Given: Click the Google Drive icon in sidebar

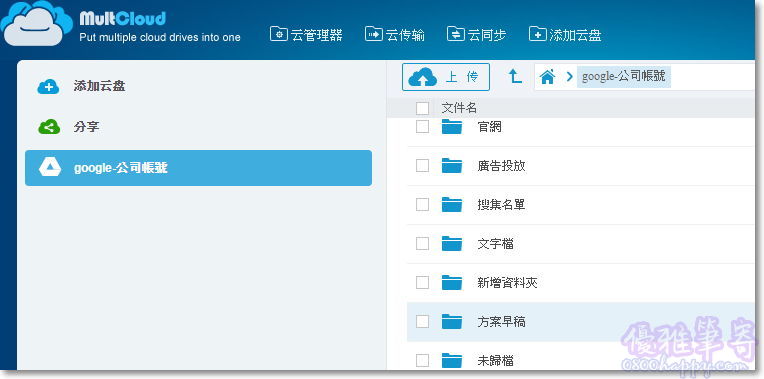Looking at the screenshot, I should [50, 167].
